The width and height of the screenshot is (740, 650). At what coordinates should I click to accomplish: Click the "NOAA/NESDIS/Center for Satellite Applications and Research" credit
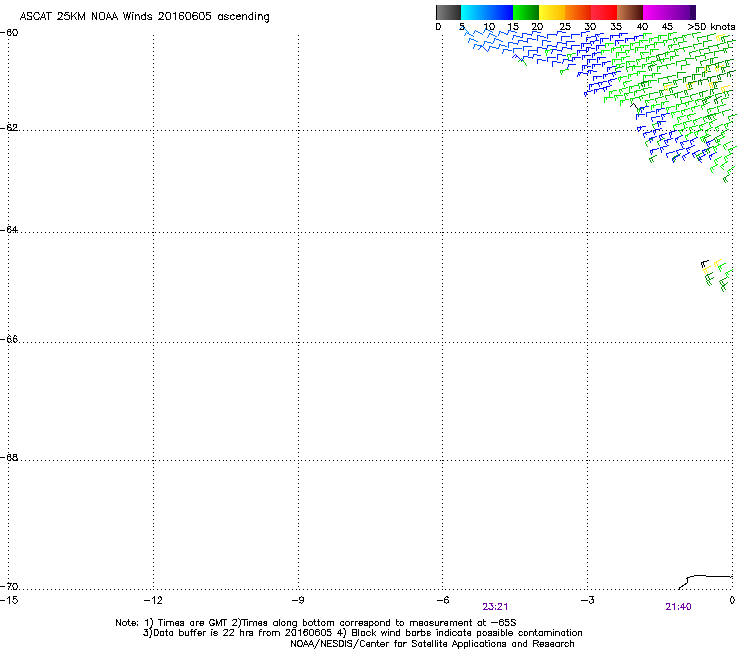tap(432, 644)
